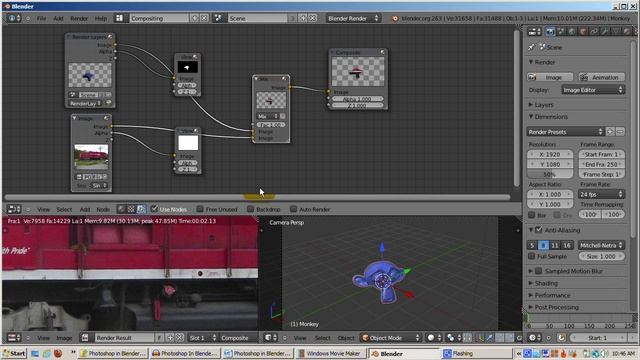640x360 pixels.
Task: Enable the Backdrop checkbox
Action: click(250, 209)
